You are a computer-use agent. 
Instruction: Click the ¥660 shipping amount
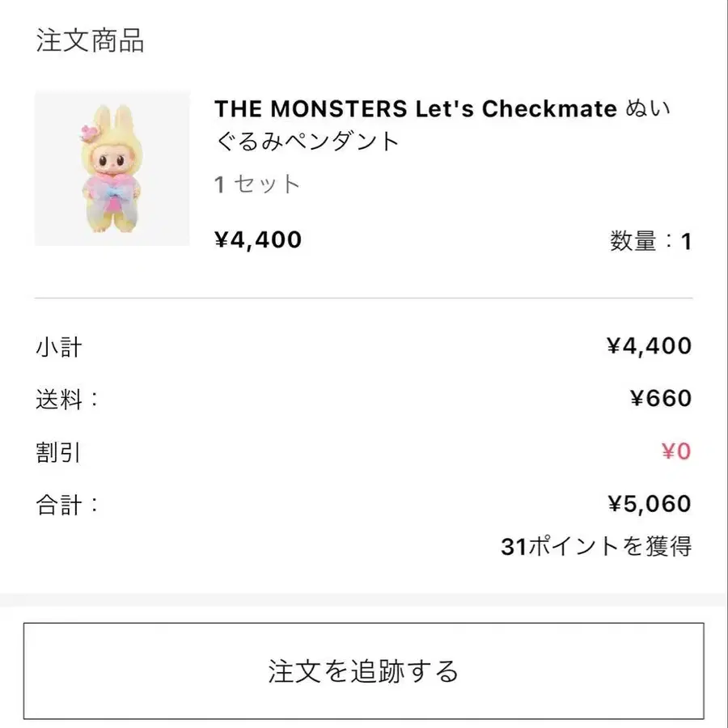coord(660,399)
